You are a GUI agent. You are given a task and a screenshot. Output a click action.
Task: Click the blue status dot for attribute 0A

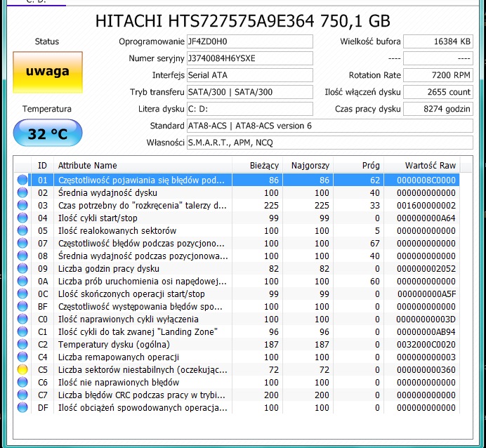22,282
